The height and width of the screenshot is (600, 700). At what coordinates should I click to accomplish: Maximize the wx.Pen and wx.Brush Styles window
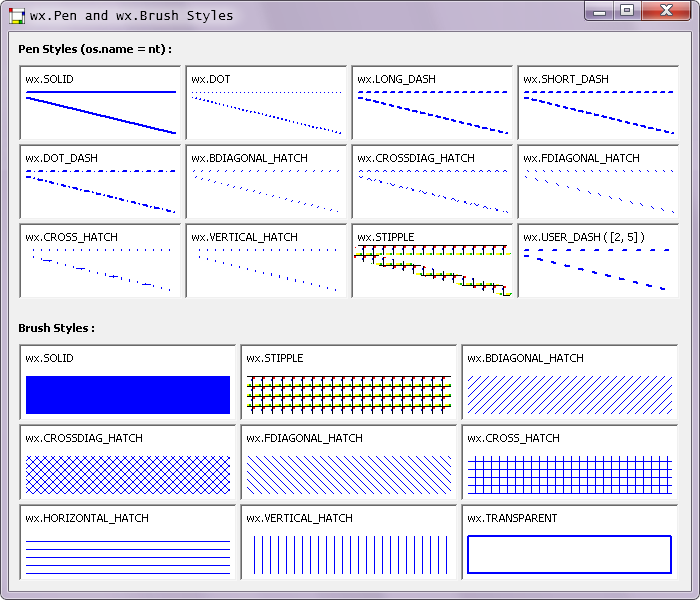click(627, 11)
